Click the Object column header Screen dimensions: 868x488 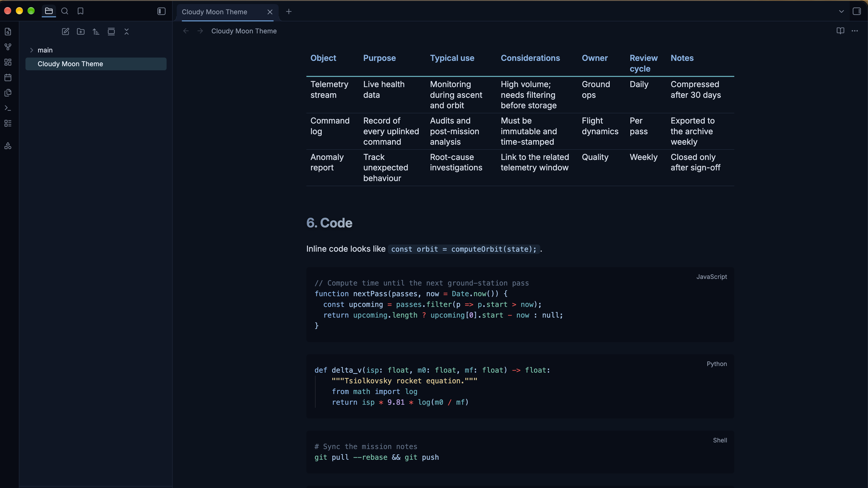point(323,58)
